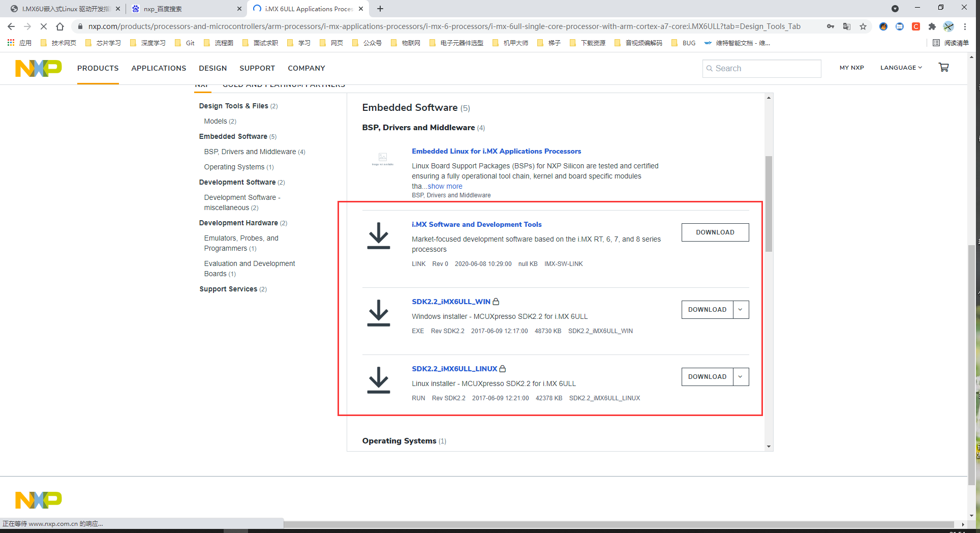
Task: Select Embedded Software filter in sidebar
Action: 238,136
